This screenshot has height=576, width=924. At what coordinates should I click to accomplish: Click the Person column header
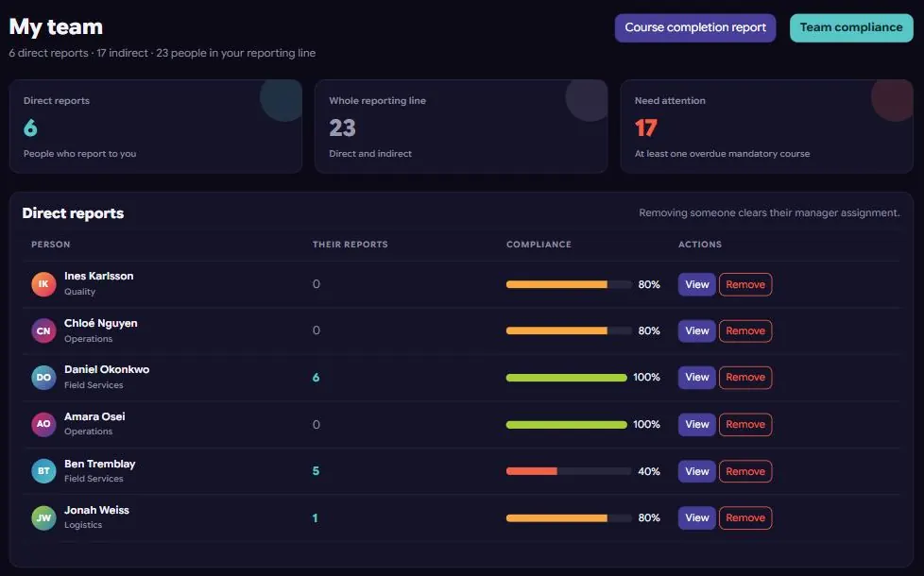(x=51, y=245)
